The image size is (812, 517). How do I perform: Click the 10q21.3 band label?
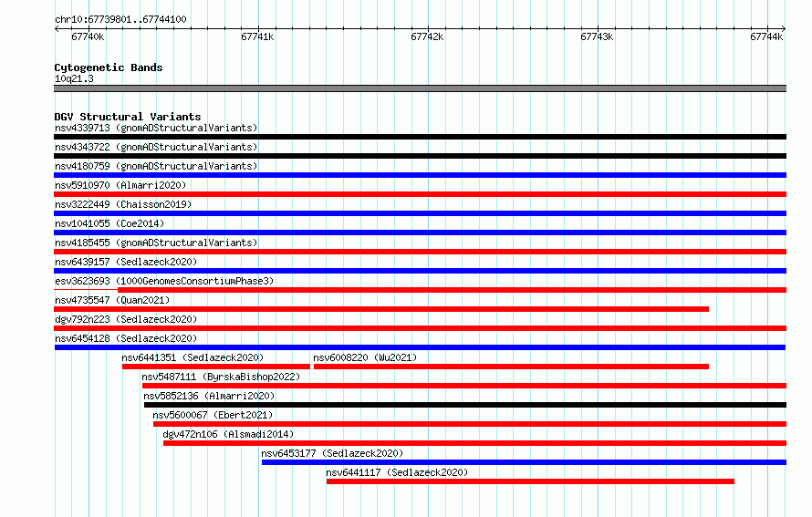coord(74,78)
